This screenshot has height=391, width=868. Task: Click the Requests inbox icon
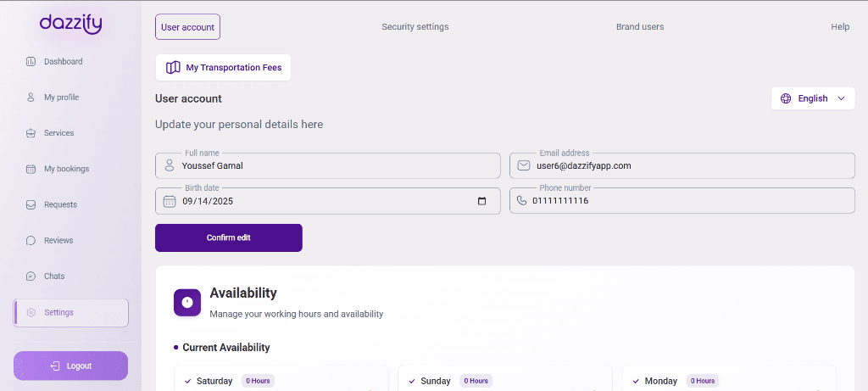point(31,205)
